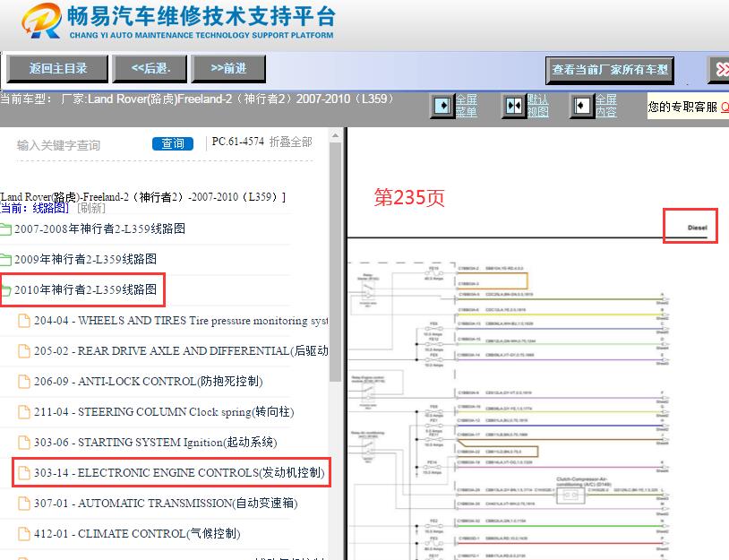Open 205-02 REAR DRIVE AXLE document
Screen dimensions: 729x560
tap(181, 350)
